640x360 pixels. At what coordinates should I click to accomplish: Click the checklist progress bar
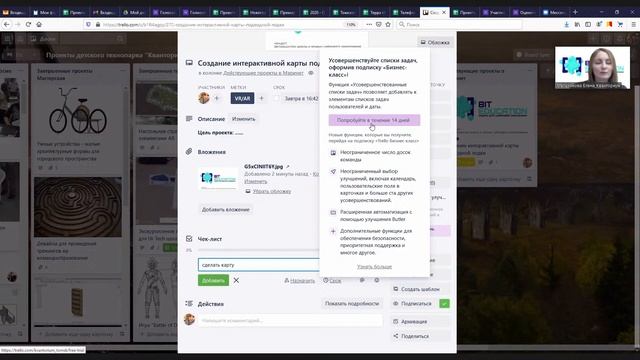[258, 250]
